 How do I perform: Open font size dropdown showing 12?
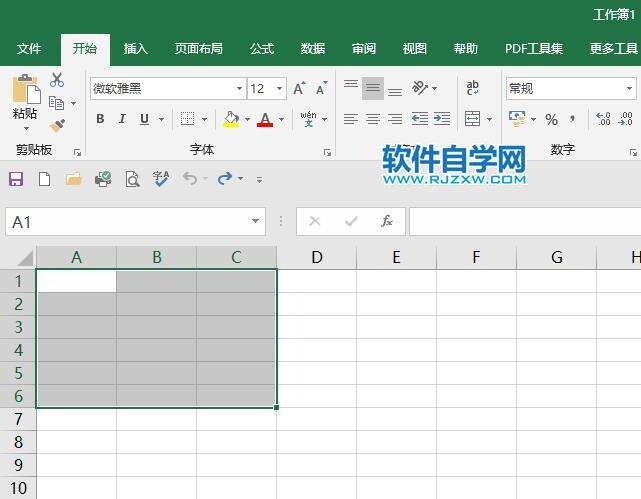tap(280, 88)
